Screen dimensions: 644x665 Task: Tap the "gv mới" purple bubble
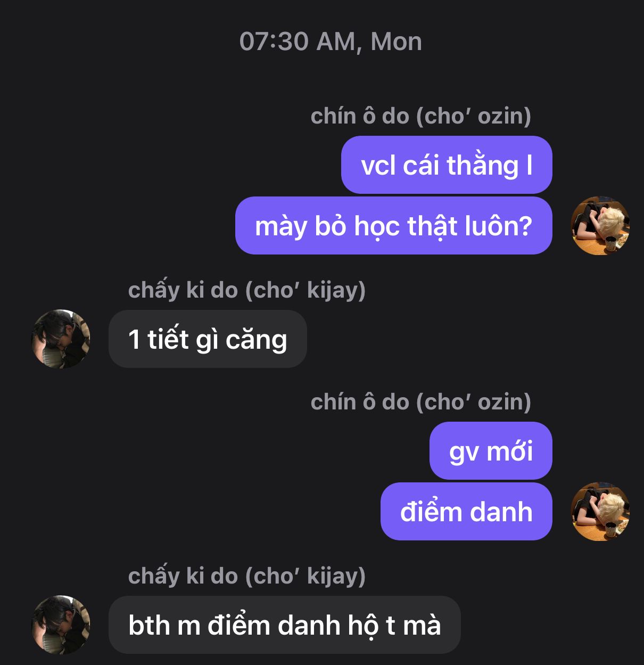491,451
